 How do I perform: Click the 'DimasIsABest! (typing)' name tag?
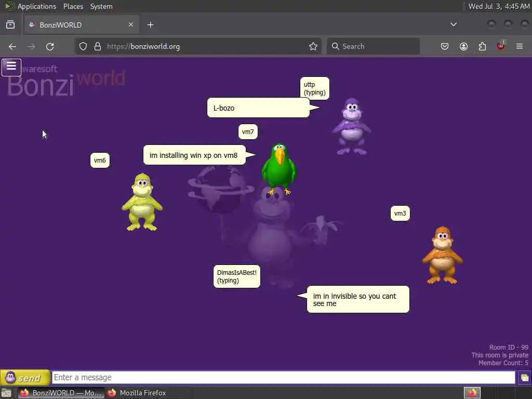coord(237,276)
